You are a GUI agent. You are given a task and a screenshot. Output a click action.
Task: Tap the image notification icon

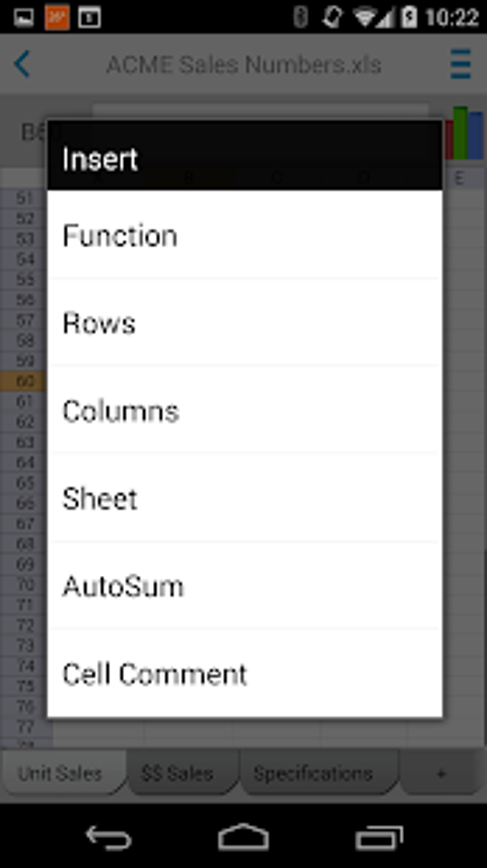pos(23,18)
